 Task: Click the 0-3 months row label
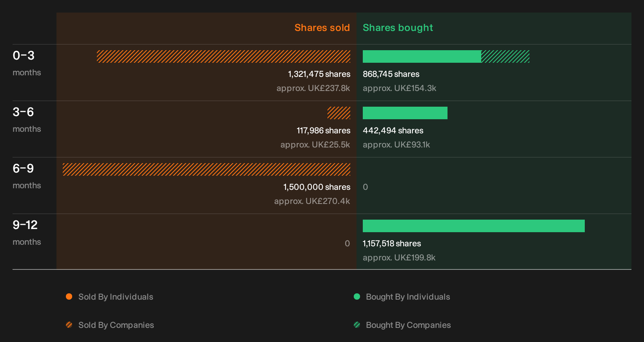[27, 63]
